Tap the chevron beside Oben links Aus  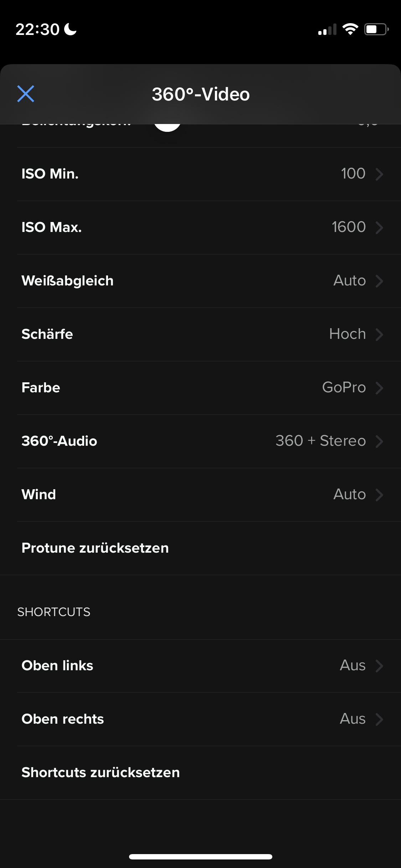coord(379,666)
